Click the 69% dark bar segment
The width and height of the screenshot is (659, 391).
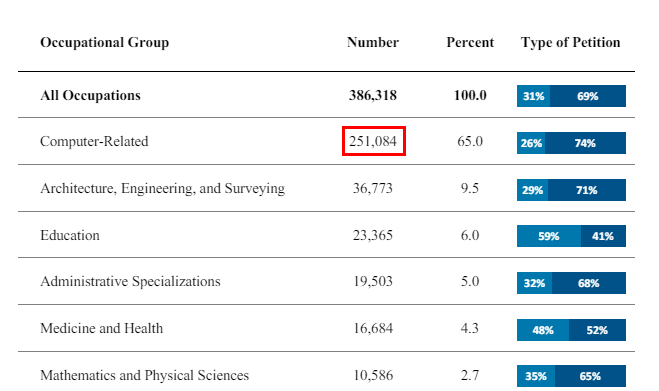point(588,96)
